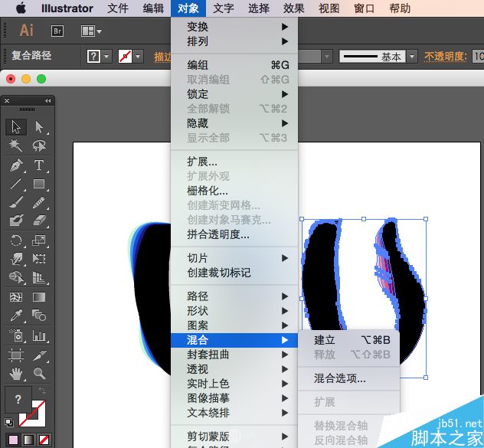Activate the Zoom magnifier tool
484x448 pixels.
coord(39,374)
